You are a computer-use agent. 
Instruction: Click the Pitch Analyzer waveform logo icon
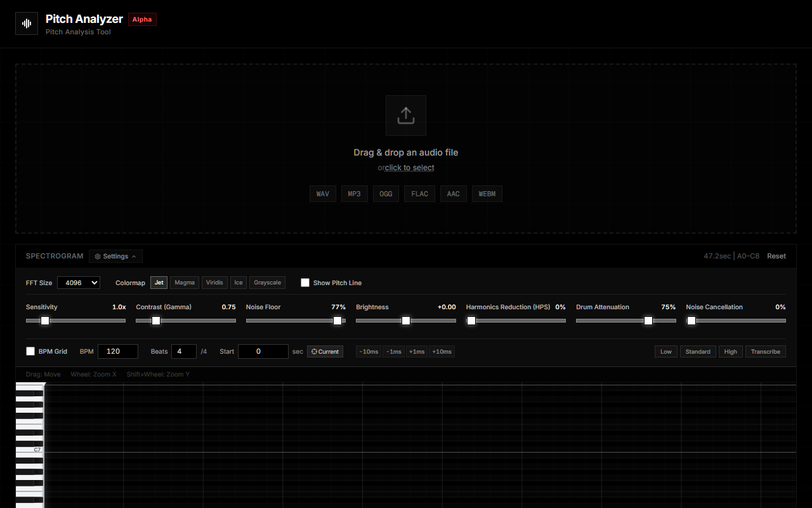tap(27, 23)
